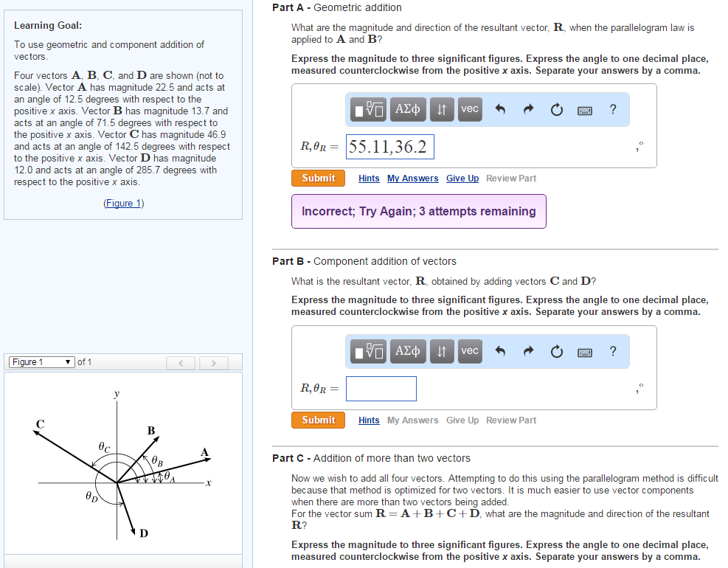The height and width of the screenshot is (568, 728).
Task: Submit the Part B answer
Action: pos(318,420)
